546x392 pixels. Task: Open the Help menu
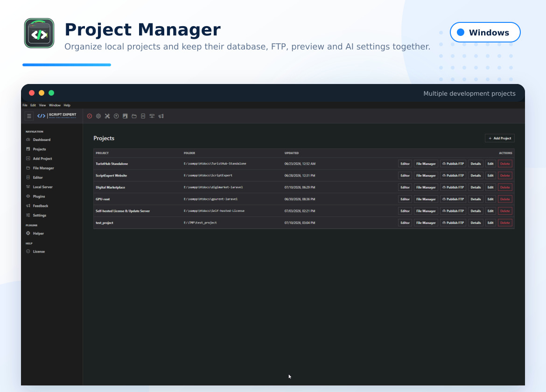point(67,105)
